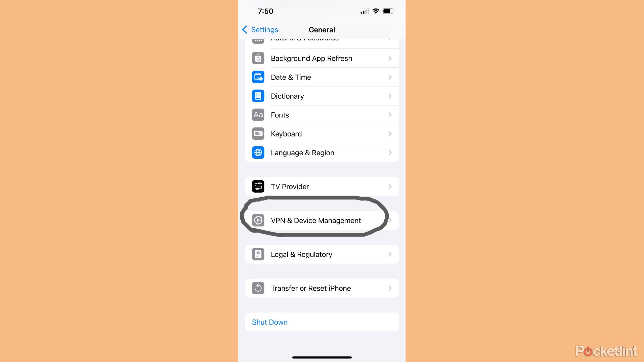
Task: Open Keyboard settings
Action: [x=321, y=133]
